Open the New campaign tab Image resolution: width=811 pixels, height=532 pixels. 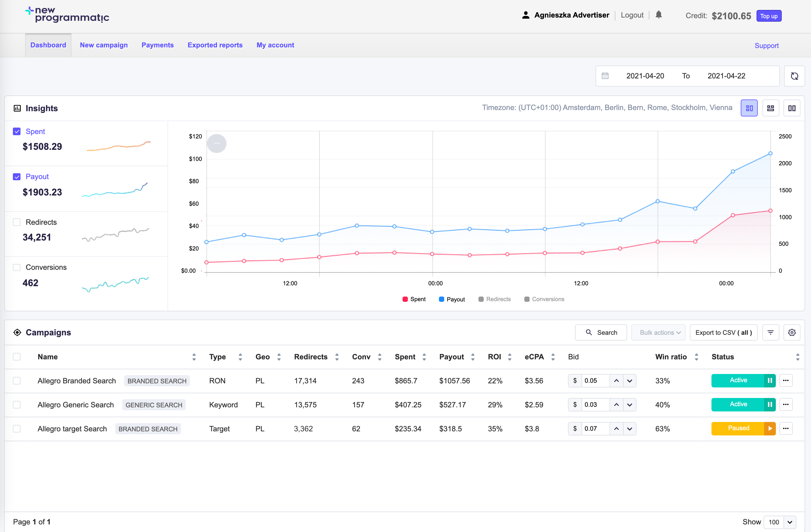point(104,45)
